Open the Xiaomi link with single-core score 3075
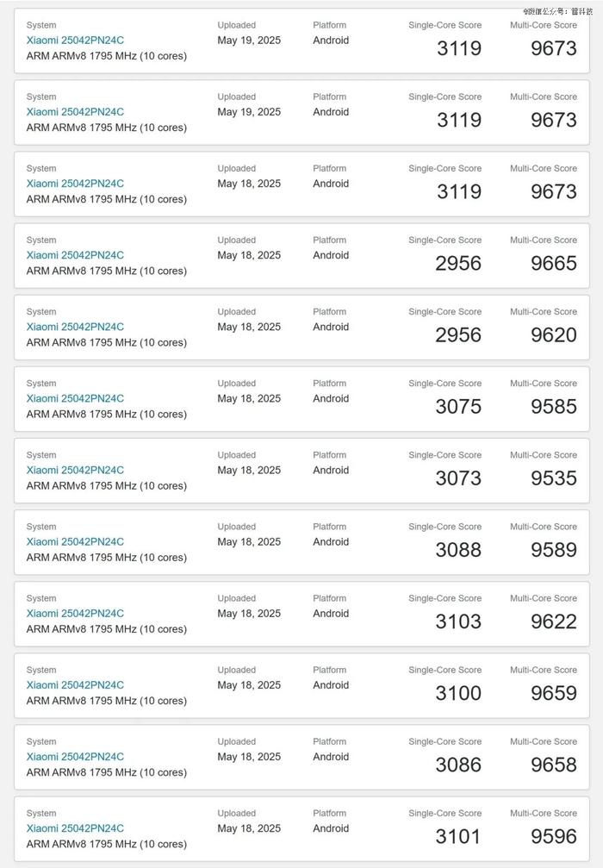This screenshot has height=868, width=603. (x=75, y=398)
